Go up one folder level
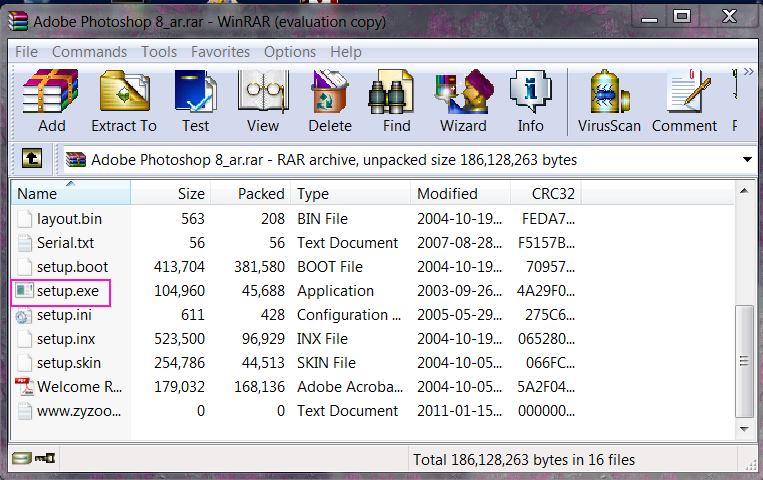 click(x=32, y=159)
